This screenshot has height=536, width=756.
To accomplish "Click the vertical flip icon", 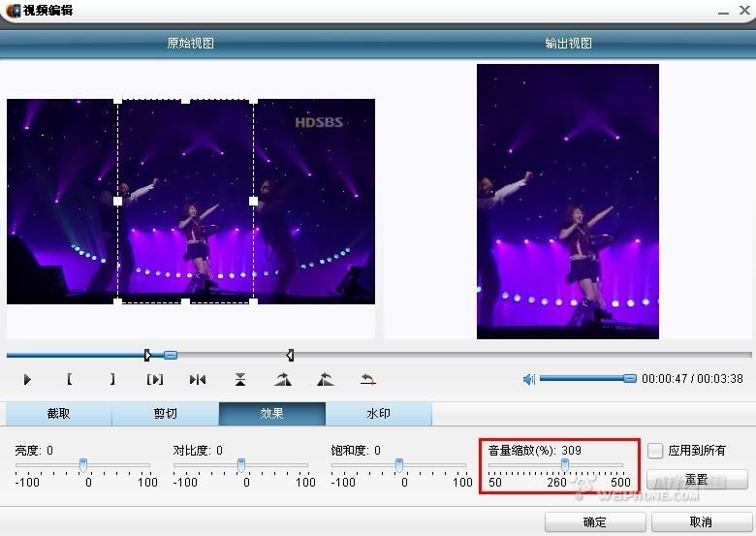I will (240, 380).
